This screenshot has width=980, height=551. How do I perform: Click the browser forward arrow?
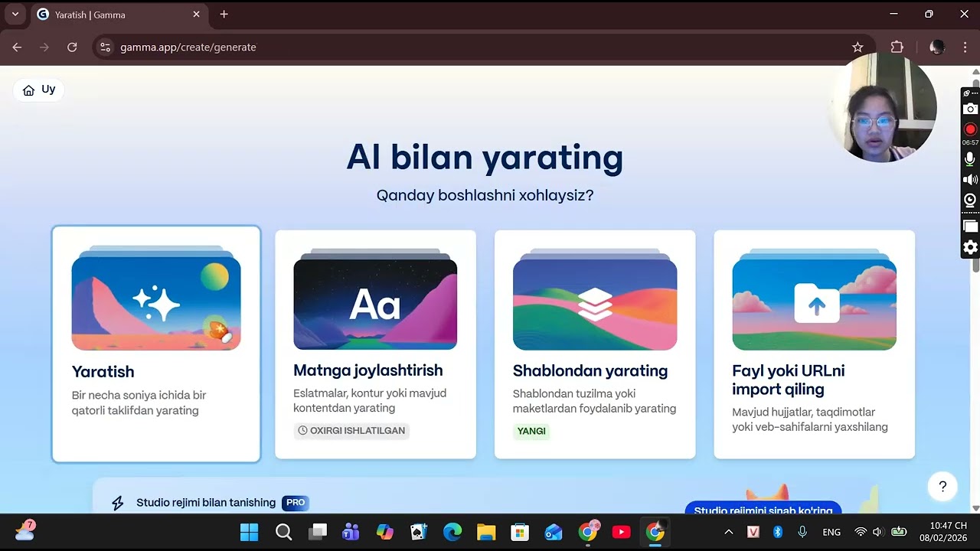[44, 47]
